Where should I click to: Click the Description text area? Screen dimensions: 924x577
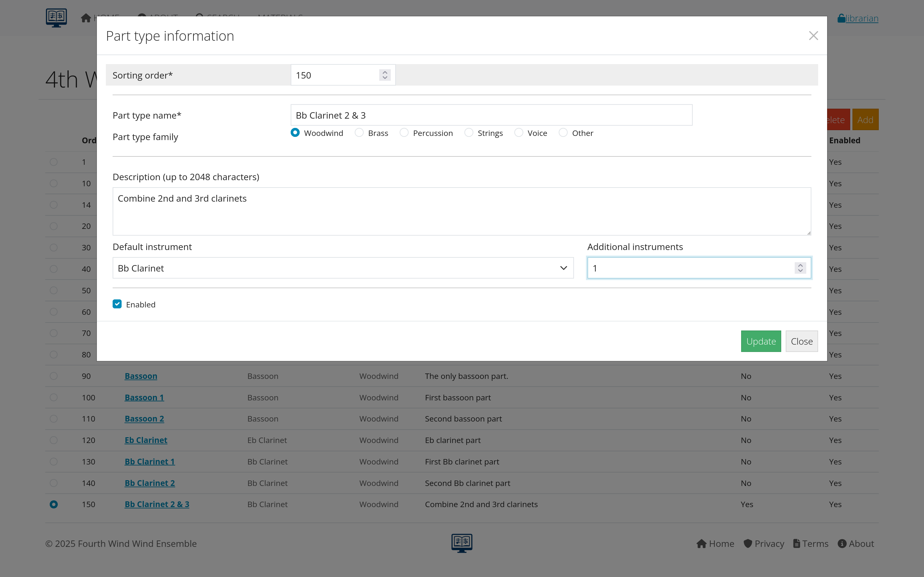[x=461, y=211]
